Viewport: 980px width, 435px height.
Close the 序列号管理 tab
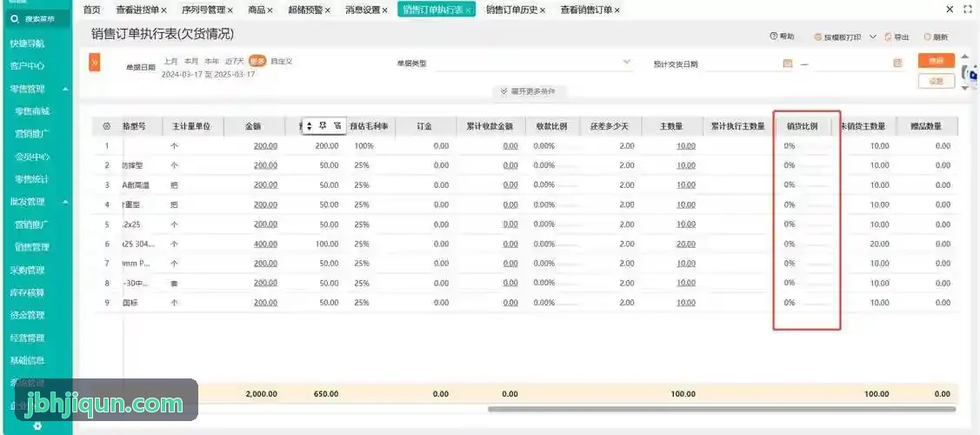tap(230, 10)
